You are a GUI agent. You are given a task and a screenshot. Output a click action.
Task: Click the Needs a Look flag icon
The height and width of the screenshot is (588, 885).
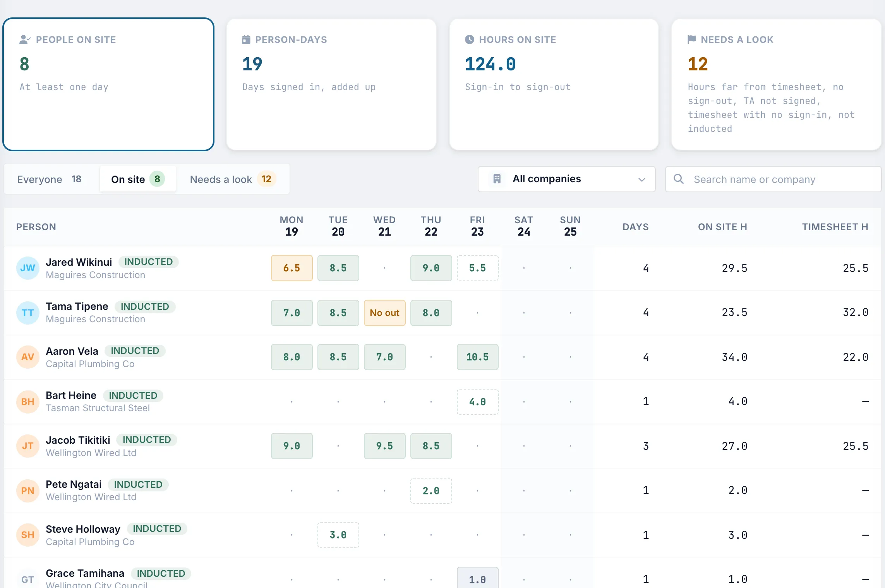pos(692,39)
